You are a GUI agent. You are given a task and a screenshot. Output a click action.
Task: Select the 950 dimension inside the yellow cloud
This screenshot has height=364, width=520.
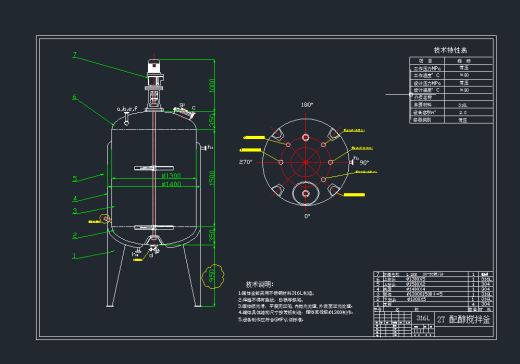tap(212, 276)
